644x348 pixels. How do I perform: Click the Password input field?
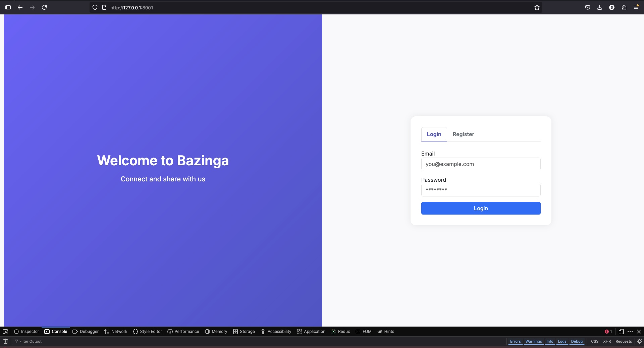tap(481, 190)
